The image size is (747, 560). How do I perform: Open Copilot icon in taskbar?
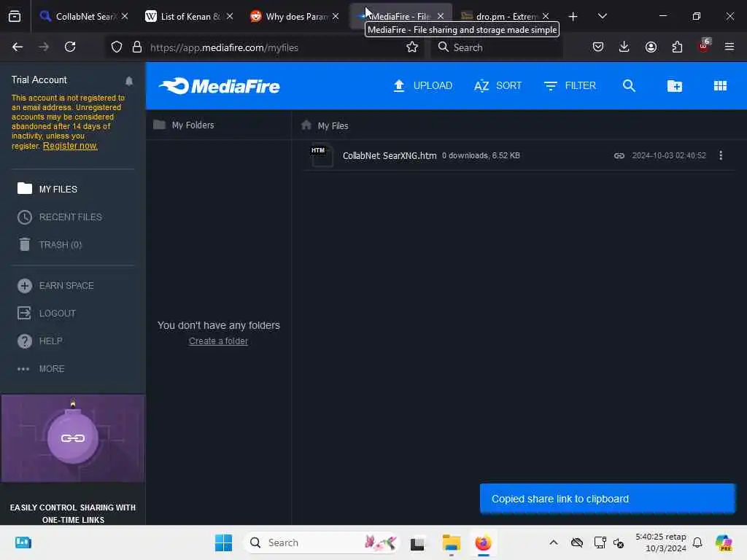(x=724, y=542)
